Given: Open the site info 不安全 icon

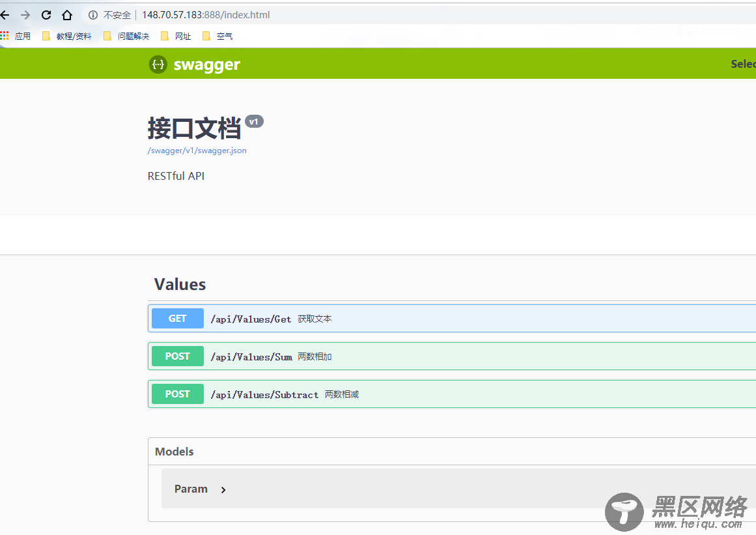Looking at the screenshot, I should (x=93, y=15).
